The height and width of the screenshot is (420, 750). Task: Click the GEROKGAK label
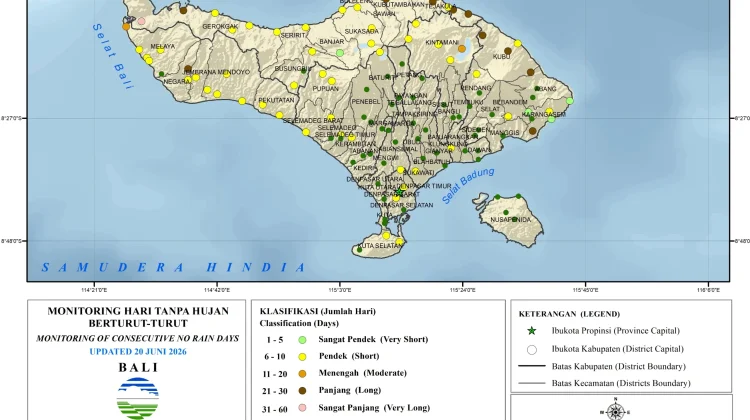pos(221,26)
